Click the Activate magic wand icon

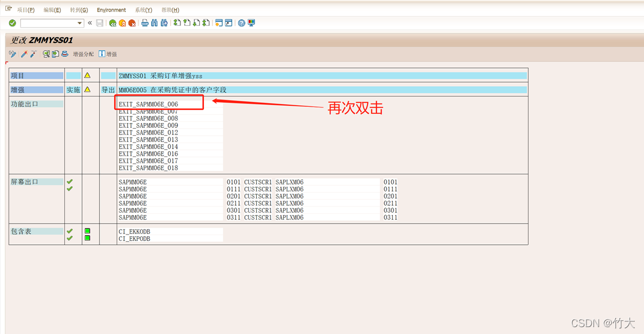click(24, 54)
